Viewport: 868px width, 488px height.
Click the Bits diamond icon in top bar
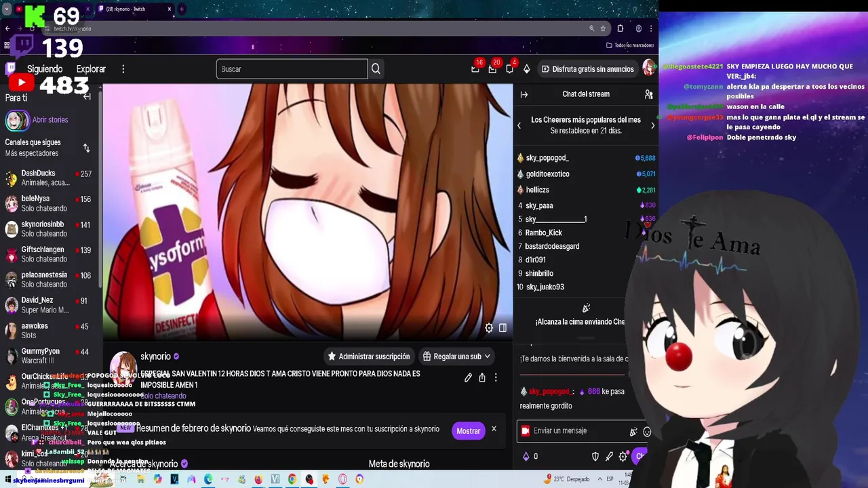tap(526, 69)
